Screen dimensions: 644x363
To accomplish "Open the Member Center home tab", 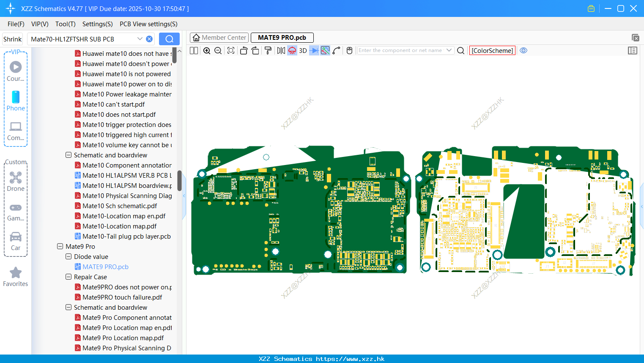I will tap(219, 38).
